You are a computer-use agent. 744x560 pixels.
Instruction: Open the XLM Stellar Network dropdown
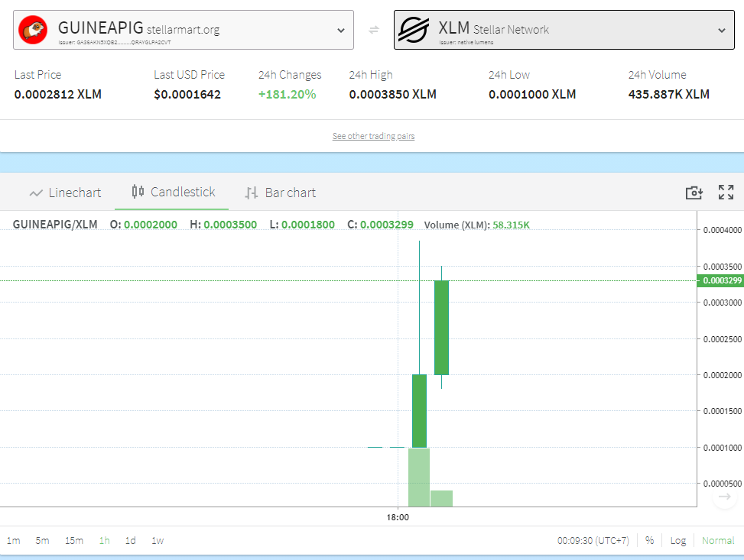(564, 30)
